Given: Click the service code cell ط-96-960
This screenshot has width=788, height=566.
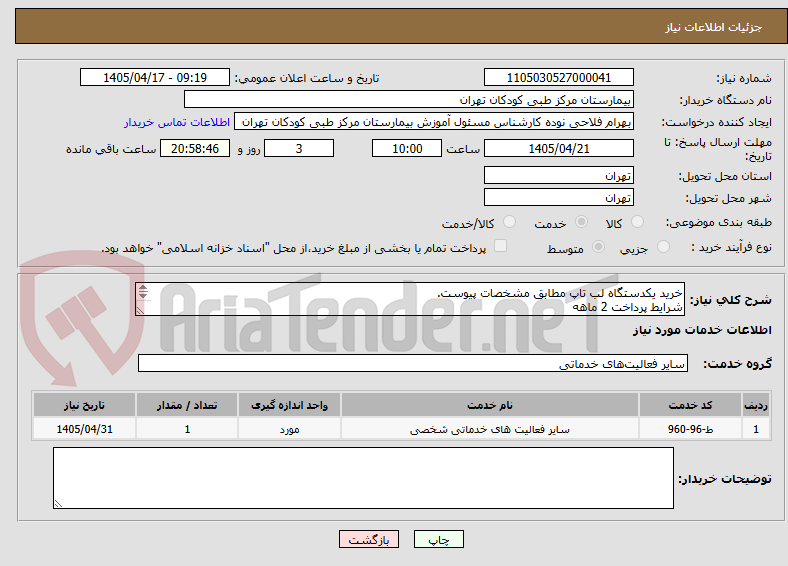Looking at the screenshot, I should point(691,429).
